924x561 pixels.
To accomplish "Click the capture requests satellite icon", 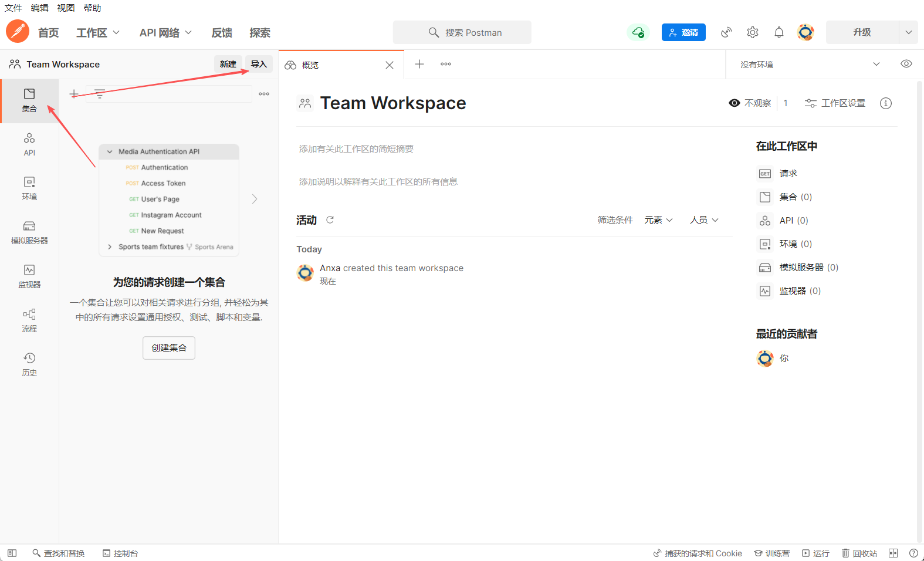I will pos(726,32).
